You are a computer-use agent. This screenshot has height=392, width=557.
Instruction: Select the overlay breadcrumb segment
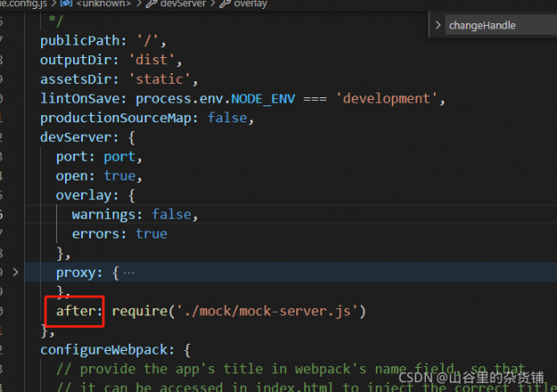pos(250,4)
